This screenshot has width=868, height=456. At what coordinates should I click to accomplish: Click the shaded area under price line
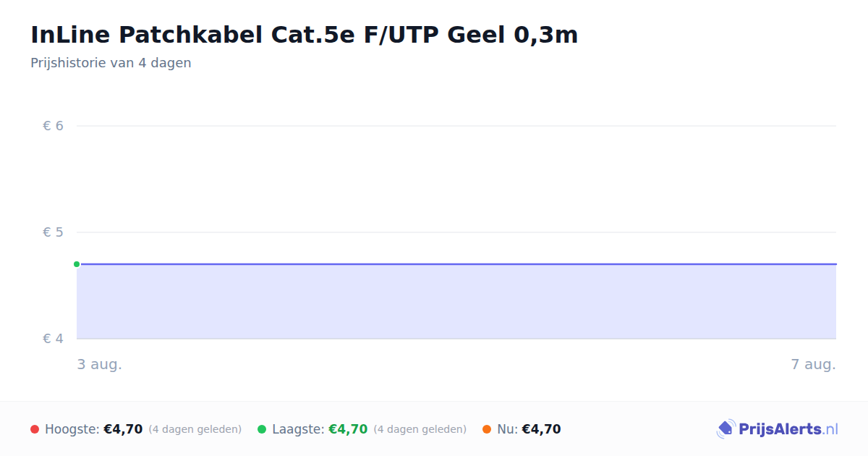click(x=456, y=302)
